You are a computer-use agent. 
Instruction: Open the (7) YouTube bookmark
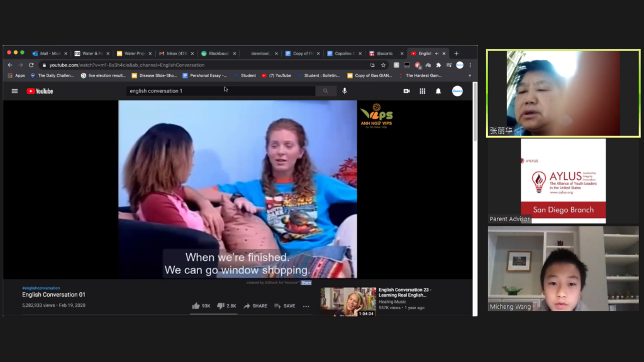click(x=277, y=75)
